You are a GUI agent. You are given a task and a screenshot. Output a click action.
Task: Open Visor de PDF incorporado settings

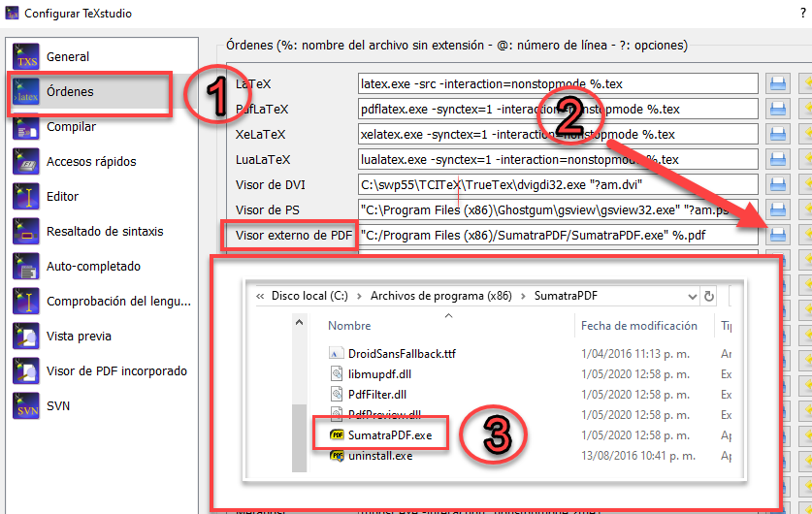coord(116,371)
